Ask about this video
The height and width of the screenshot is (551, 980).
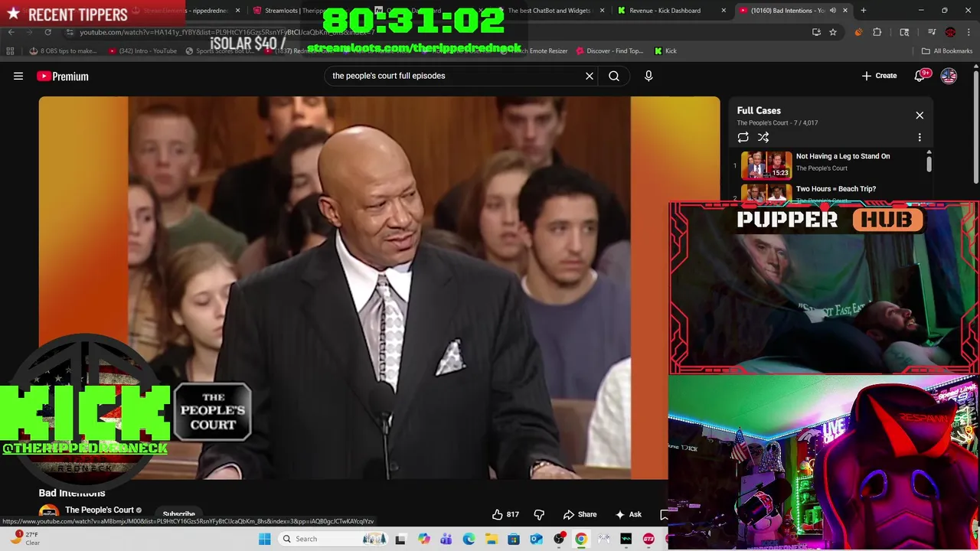(x=629, y=514)
